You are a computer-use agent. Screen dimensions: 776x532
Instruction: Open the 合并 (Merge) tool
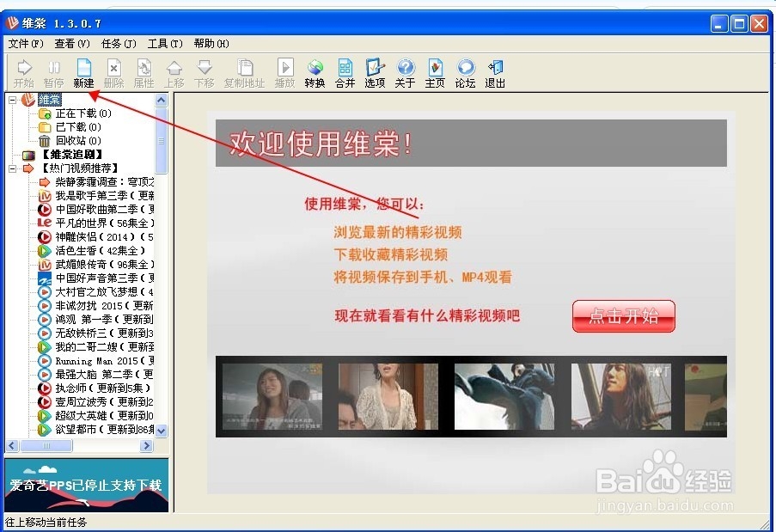[345, 73]
